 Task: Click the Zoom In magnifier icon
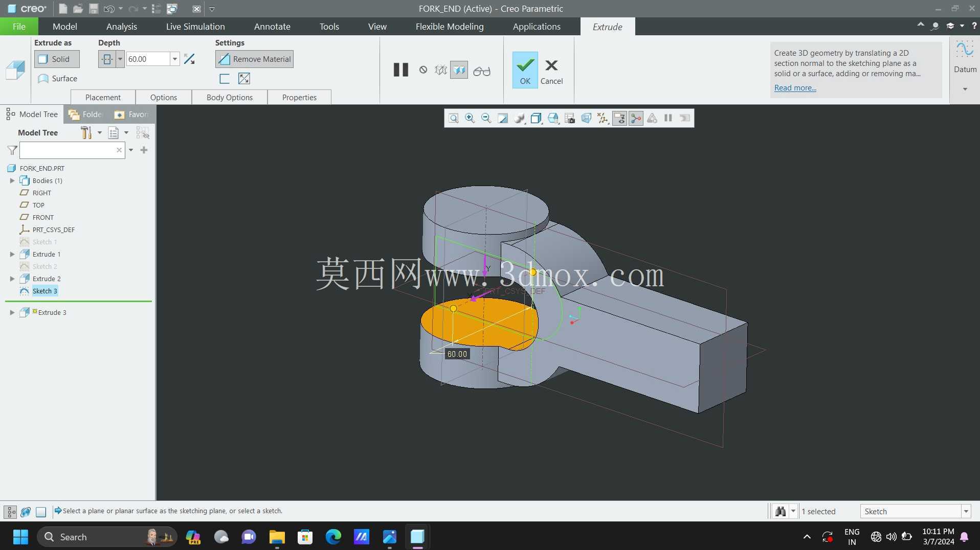click(470, 119)
